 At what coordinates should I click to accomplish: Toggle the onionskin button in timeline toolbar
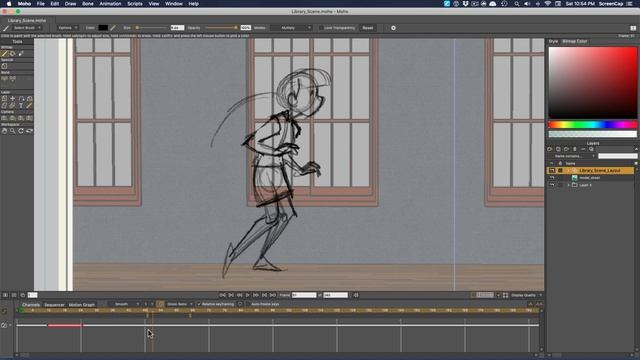pos(160,304)
